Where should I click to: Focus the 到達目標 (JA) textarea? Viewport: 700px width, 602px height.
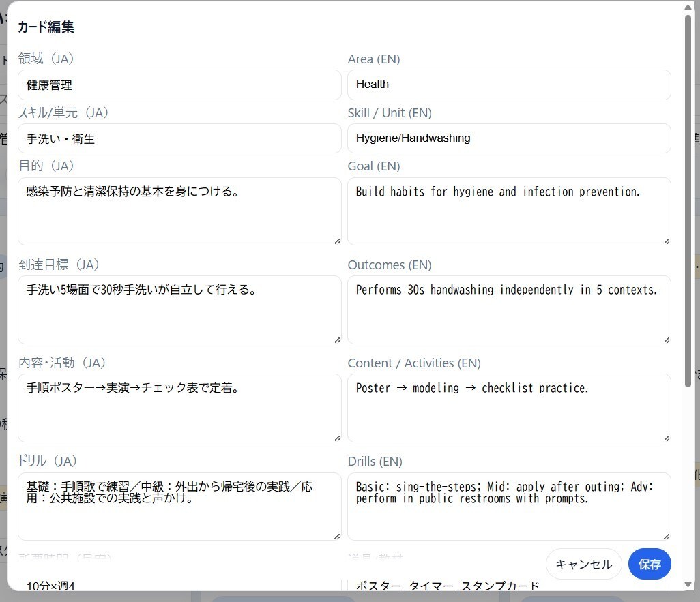pos(179,310)
